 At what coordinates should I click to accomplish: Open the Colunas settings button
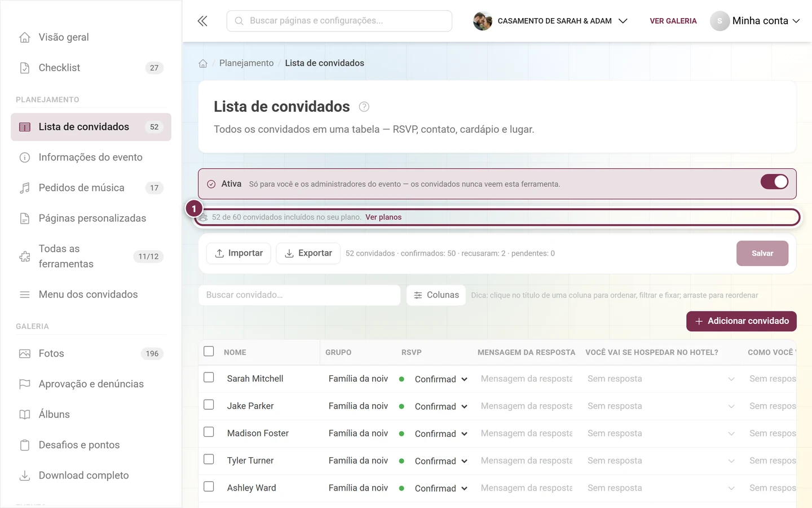click(x=436, y=295)
